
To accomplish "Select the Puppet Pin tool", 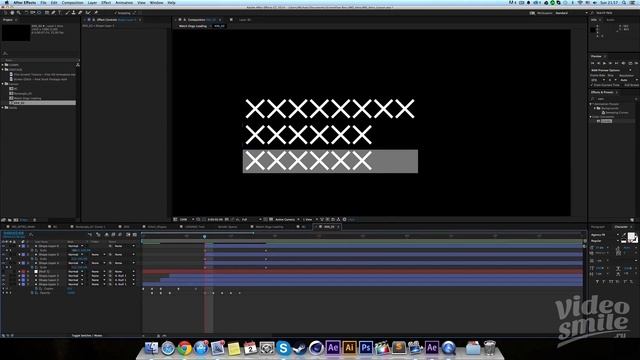I will pyautogui.click(x=96, y=13).
